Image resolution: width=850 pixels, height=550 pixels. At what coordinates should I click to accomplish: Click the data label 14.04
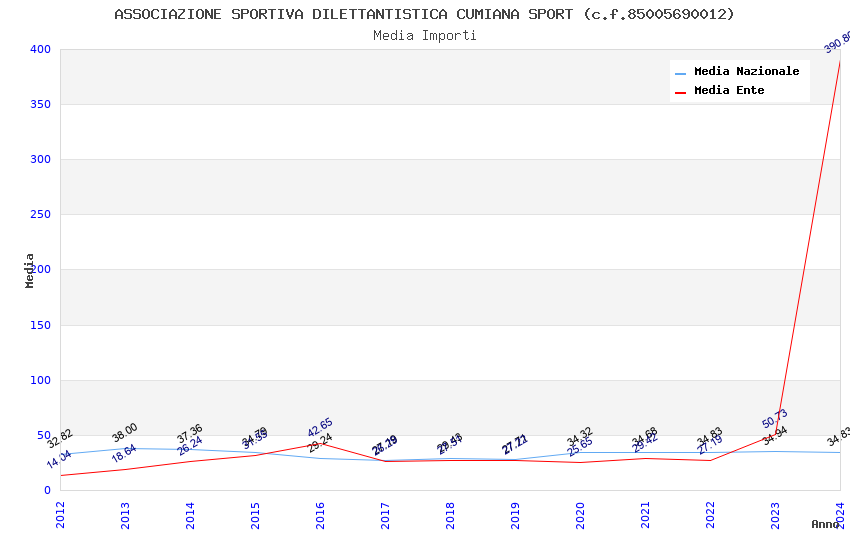pos(59,459)
